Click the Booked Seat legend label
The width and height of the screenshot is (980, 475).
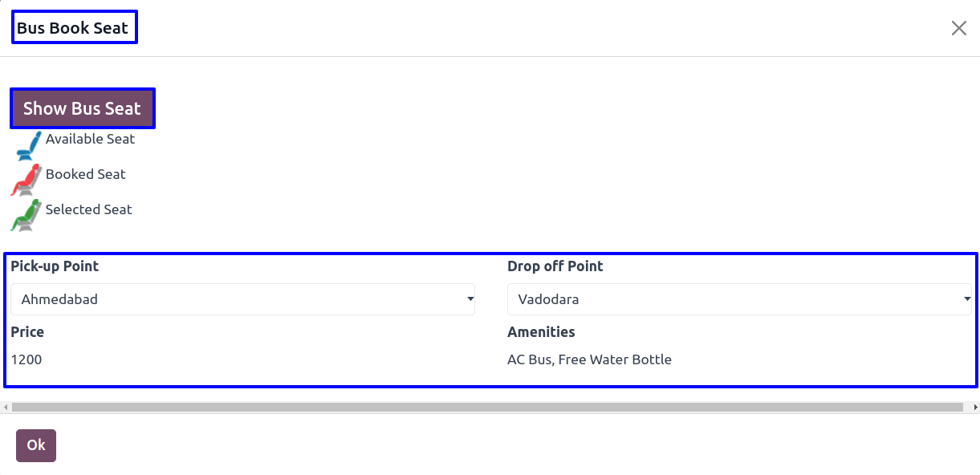tap(85, 174)
